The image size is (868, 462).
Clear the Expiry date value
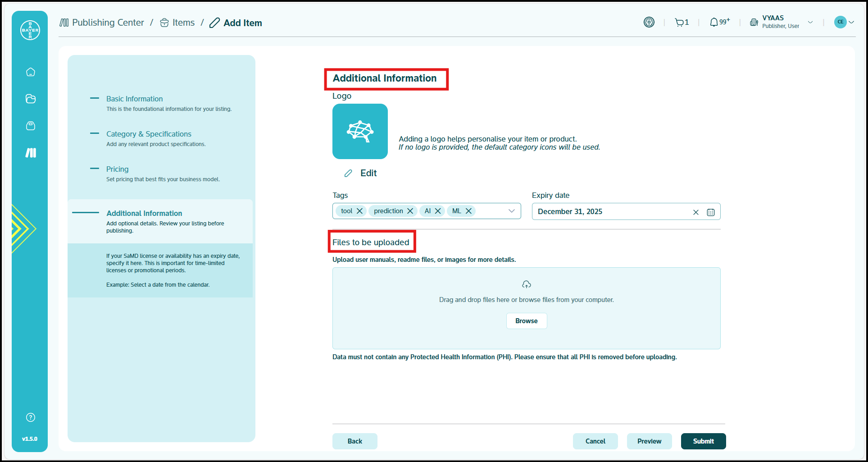tap(696, 212)
